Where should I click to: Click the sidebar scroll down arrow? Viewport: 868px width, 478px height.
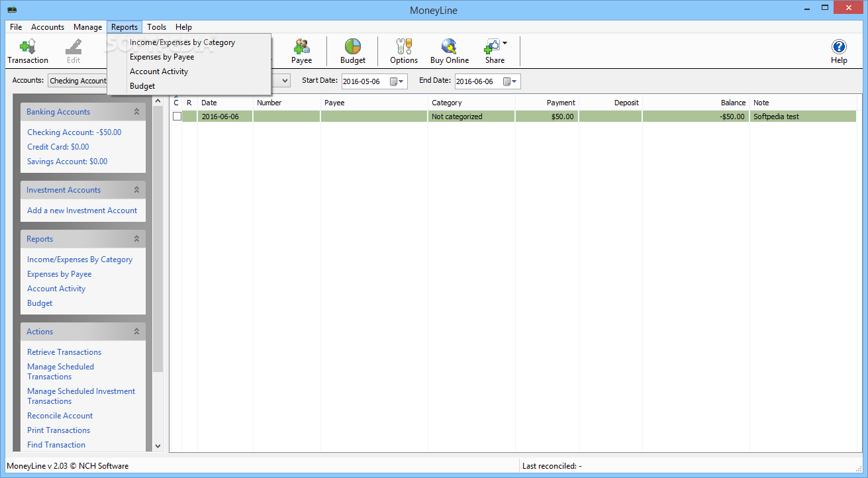point(158,447)
